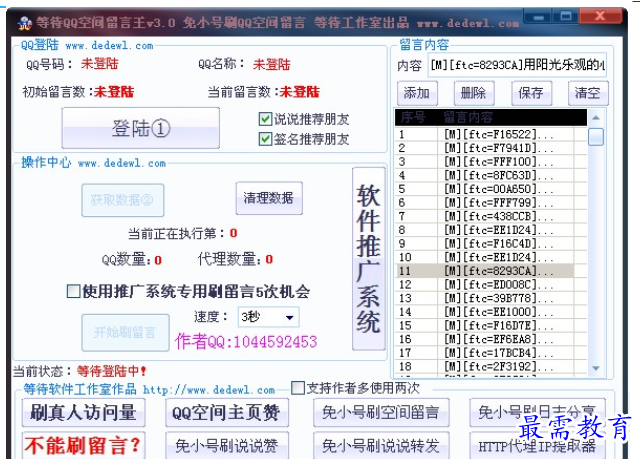
Task: Focus the 内容 message input field
Action: click(x=517, y=64)
